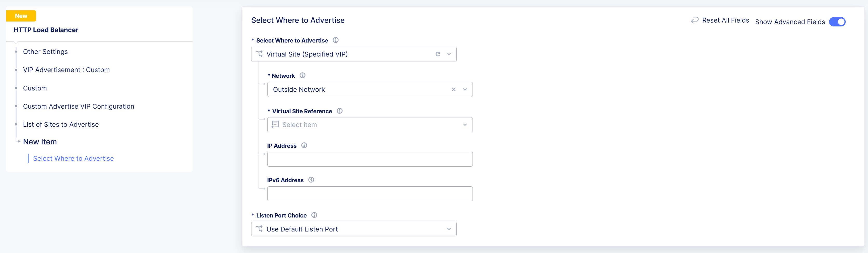Click Select Where to Advertise sidebar link
Image resolution: width=868 pixels, height=253 pixels.
tap(73, 158)
